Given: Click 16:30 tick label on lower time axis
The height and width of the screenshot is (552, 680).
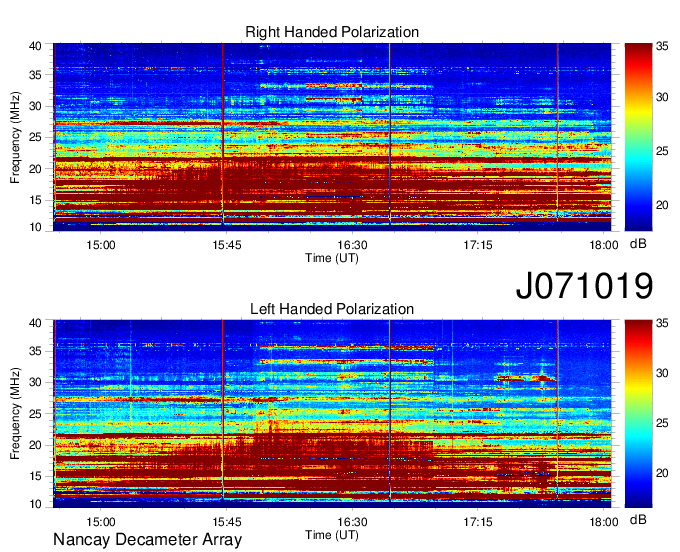Looking at the screenshot, I should [352, 522].
